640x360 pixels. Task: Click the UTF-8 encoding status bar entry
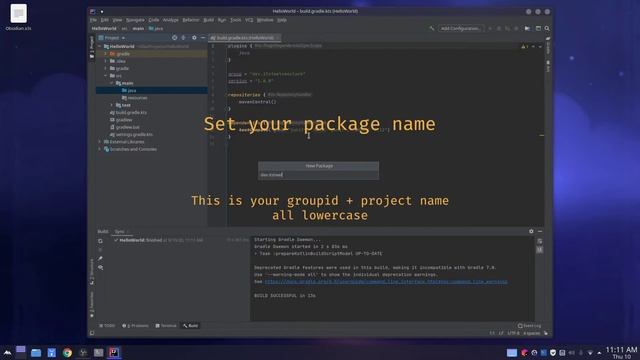pyautogui.click(x=513, y=333)
